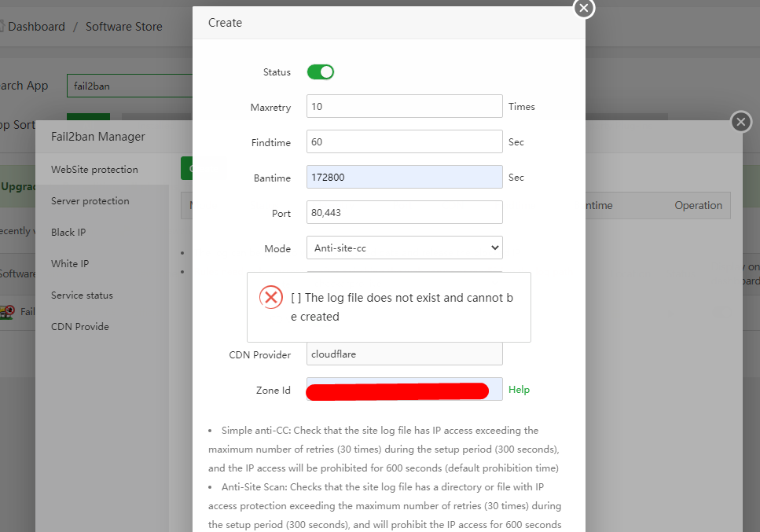760x532 pixels.
Task: Click the Maxretry input field
Action: tap(404, 107)
